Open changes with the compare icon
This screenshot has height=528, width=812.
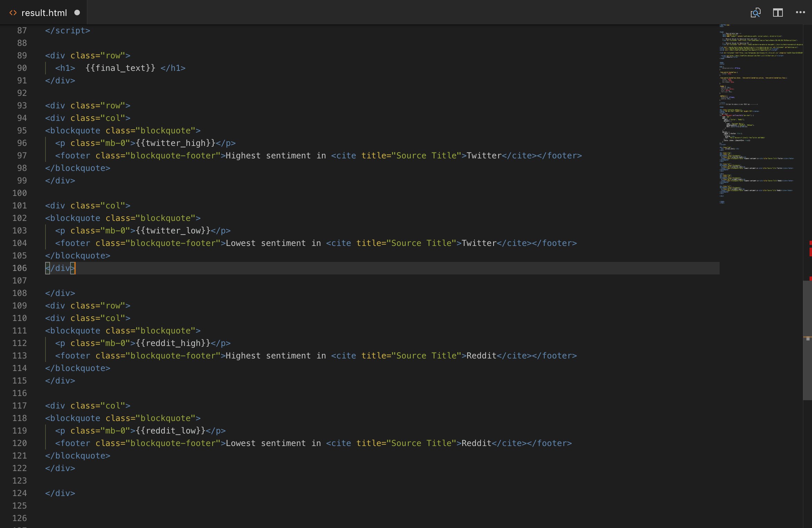[x=755, y=13]
